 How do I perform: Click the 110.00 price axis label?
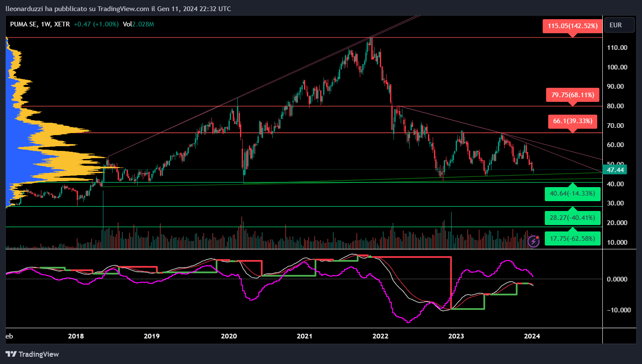coord(617,48)
